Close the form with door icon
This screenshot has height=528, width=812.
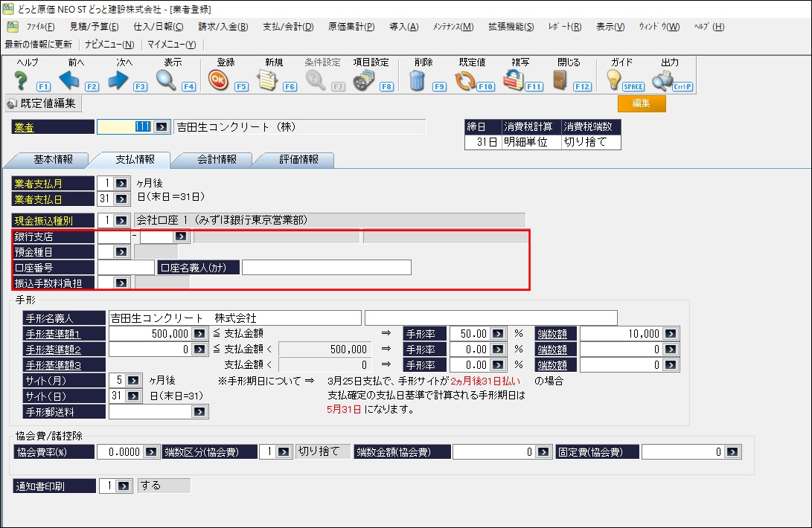pos(561,80)
